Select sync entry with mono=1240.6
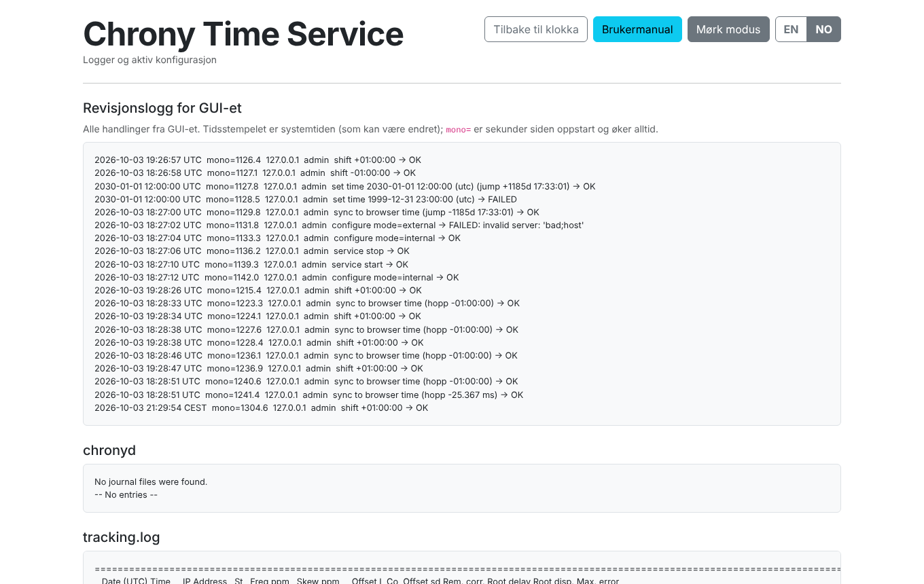 [x=306, y=382]
